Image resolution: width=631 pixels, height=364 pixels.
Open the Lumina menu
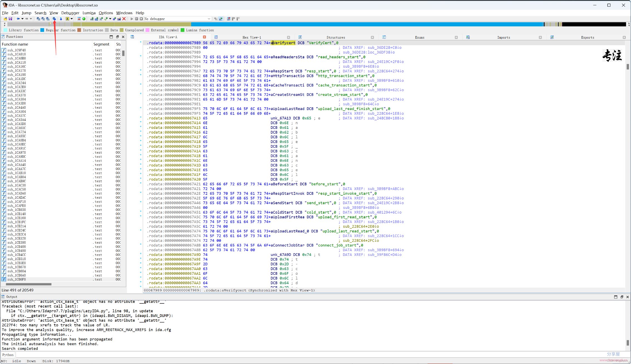tap(89, 13)
